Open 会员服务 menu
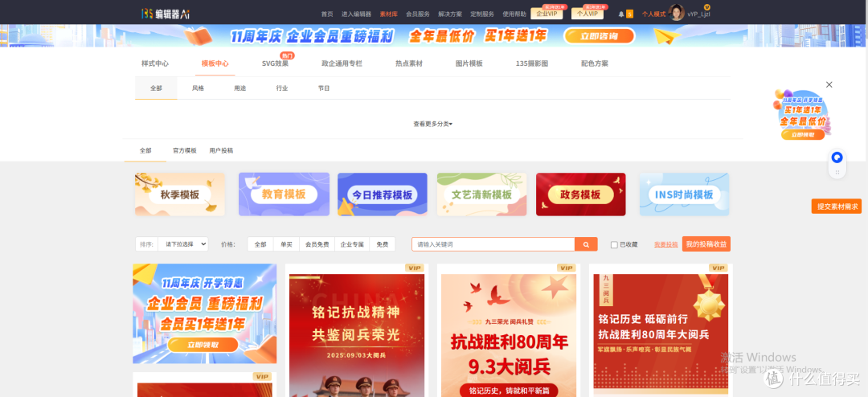Image resolution: width=868 pixels, height=397 pixels. (x=418, y=14)
